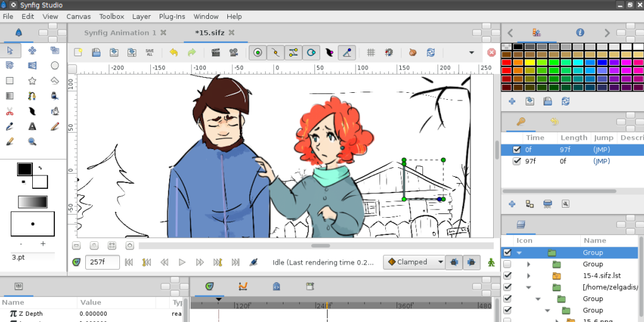Switch to Synfig Animation 1 tab
Image resolution: width=644 pixels, height=322 pixels.
[x=120, y=33]
